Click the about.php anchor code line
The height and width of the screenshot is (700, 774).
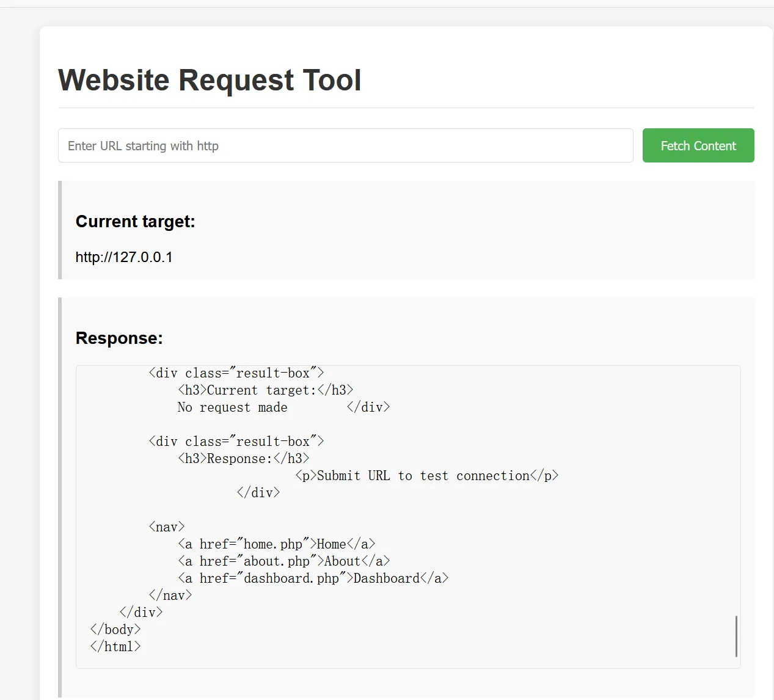tap(283, 561)
